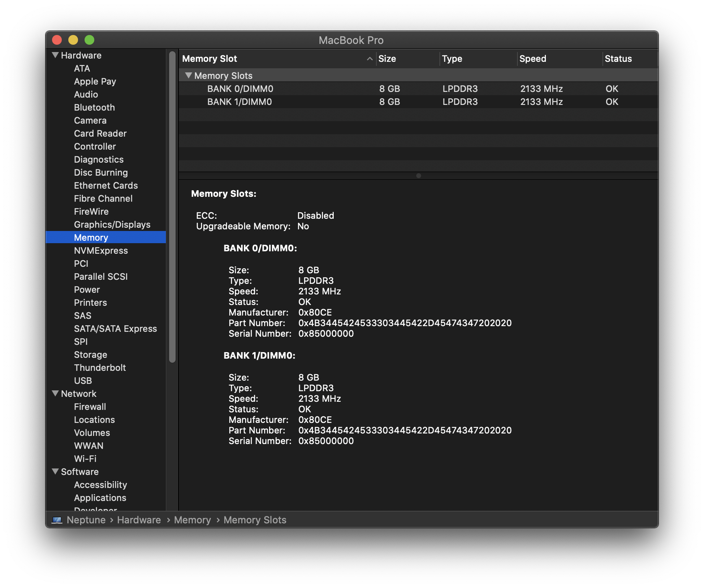Select the BANK 1/DIMM0 table row
Viewport: 704px width, 588px height.
click(418, 102)
